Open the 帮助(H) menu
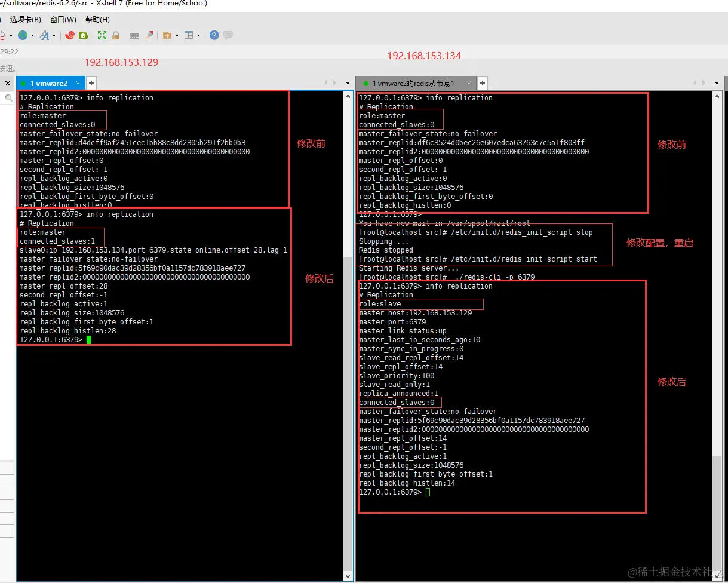Viewport: 728px width, 583px height. [97, 20]
